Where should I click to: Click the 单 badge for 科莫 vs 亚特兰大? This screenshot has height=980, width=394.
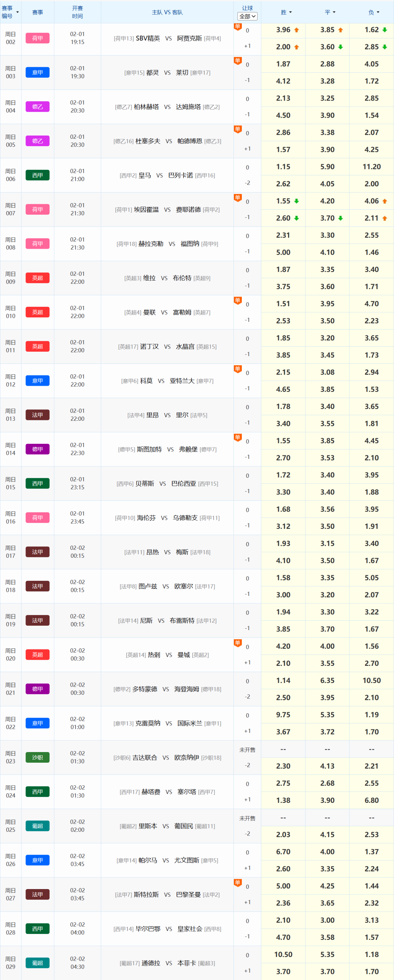click(x=237, y=369)
